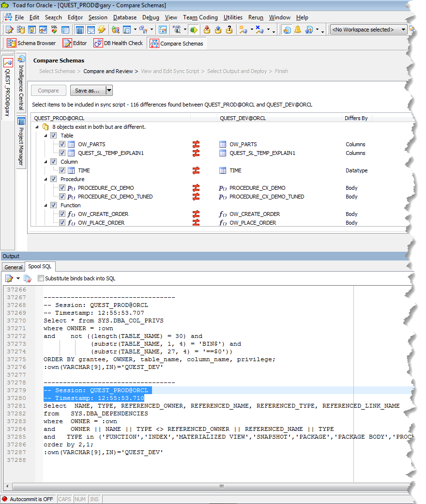
Task: Switch to the DB Health Check tab
Action: click(x=118, y=43)
